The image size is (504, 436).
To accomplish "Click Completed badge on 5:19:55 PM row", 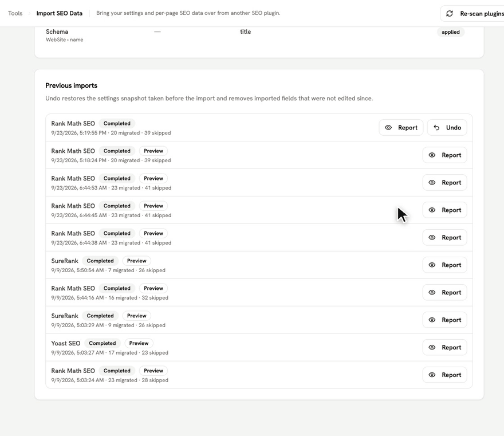I will 117,124.
